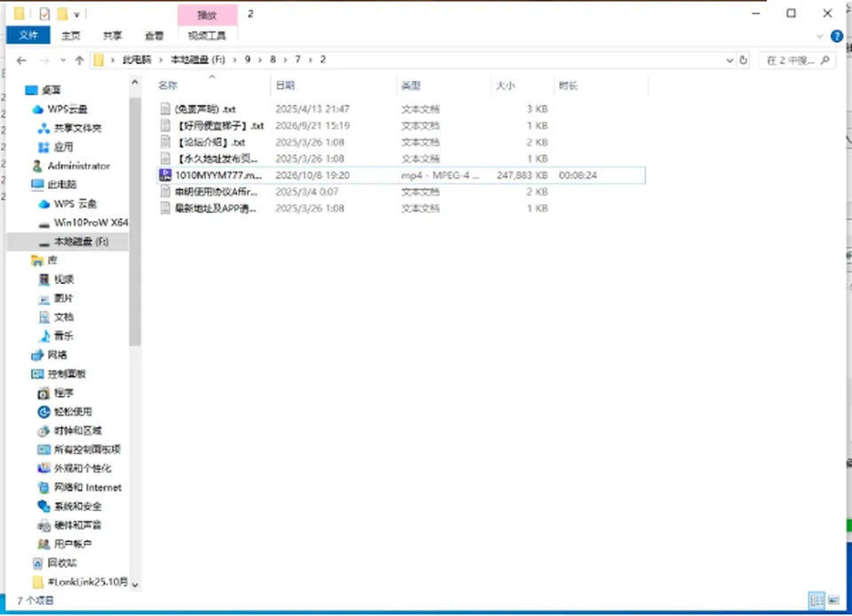
Task: Click the navigation pane scrollbar down arrow
Action: (x=135, y=585)
